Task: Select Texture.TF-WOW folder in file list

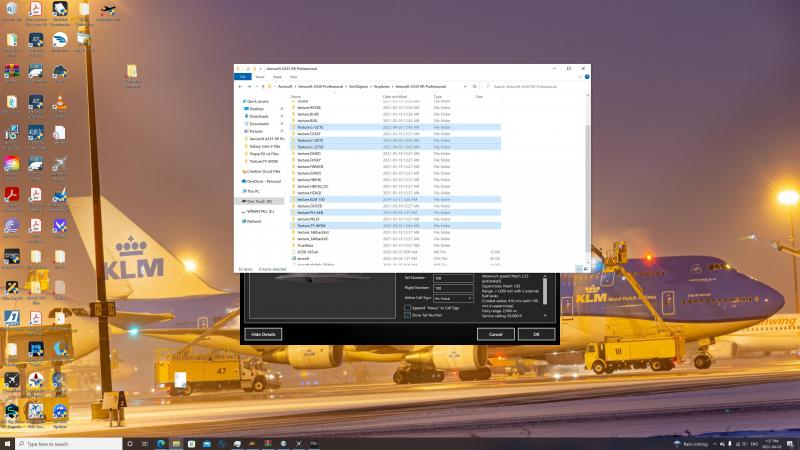Action: coord(395,226)
